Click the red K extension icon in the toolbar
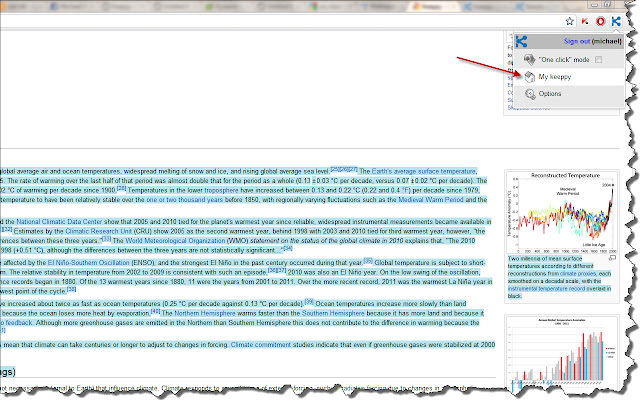 click(585, 21)
